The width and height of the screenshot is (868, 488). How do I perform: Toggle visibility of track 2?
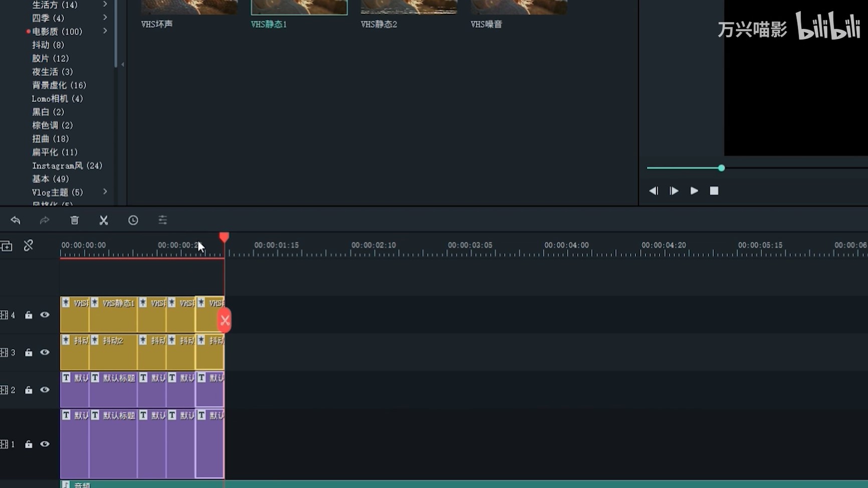tap(45, 390)
